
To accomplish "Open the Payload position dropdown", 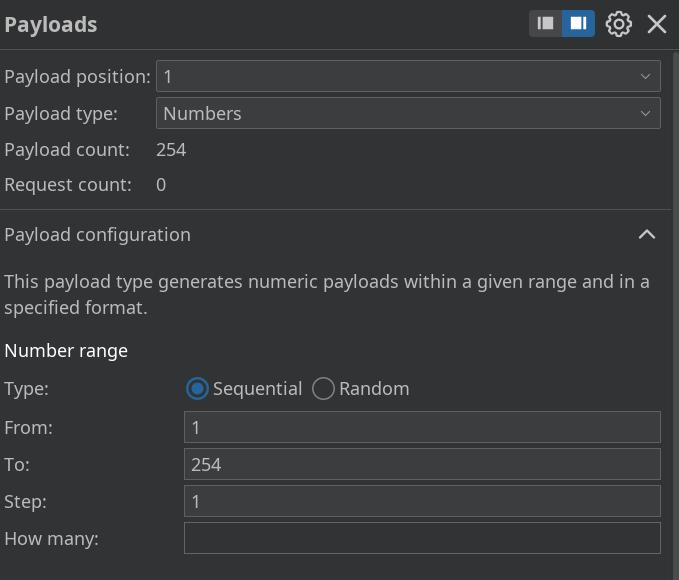I will pos(408,76).
